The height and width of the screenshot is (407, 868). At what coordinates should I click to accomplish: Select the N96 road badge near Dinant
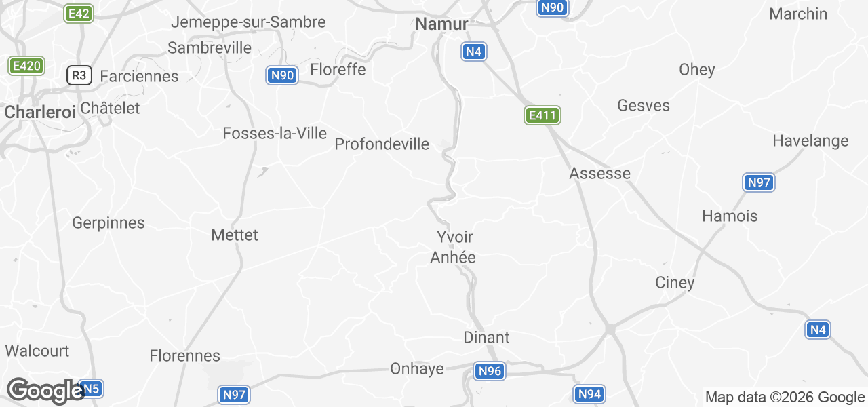point(490,371)
